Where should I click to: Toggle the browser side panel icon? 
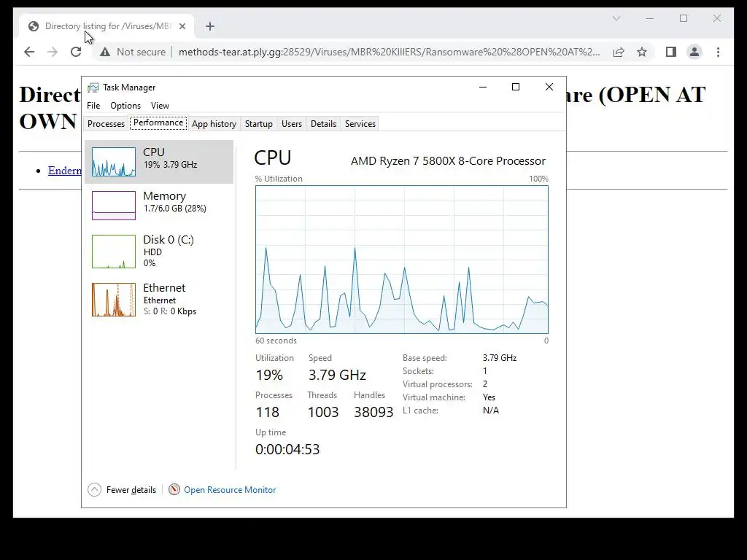click(x=671, y=52)
